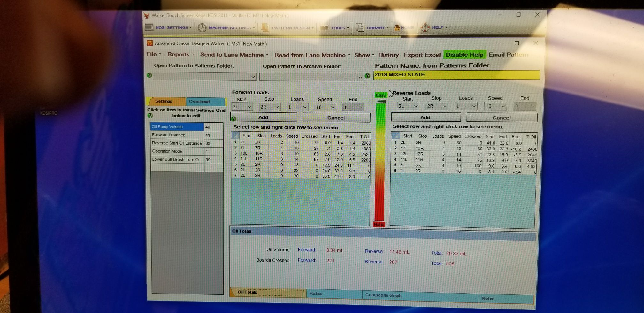Click the Help lifebuoy icon
The image size is (644, 313).
(425, 27)
